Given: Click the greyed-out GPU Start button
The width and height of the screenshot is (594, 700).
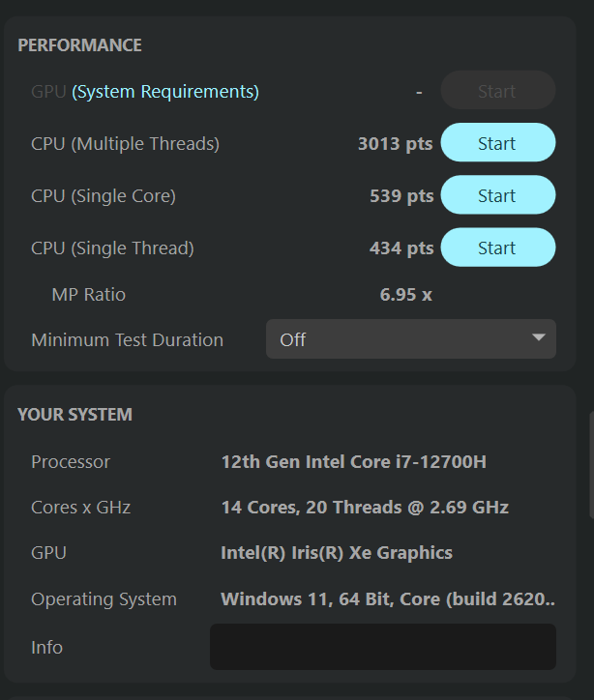Looking at the screenshot, I should pos(497,91).
